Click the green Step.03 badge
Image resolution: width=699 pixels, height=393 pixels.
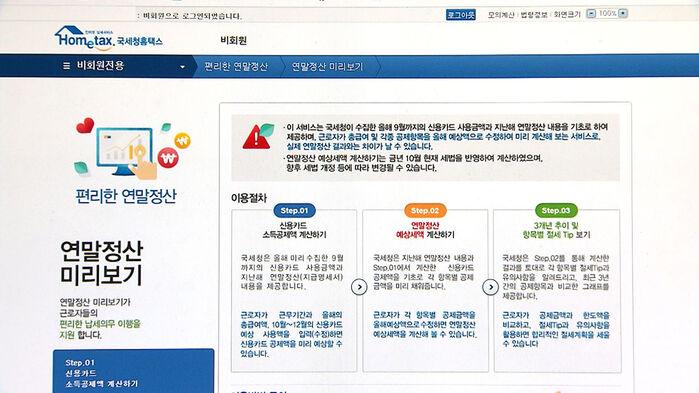point(556,210)
